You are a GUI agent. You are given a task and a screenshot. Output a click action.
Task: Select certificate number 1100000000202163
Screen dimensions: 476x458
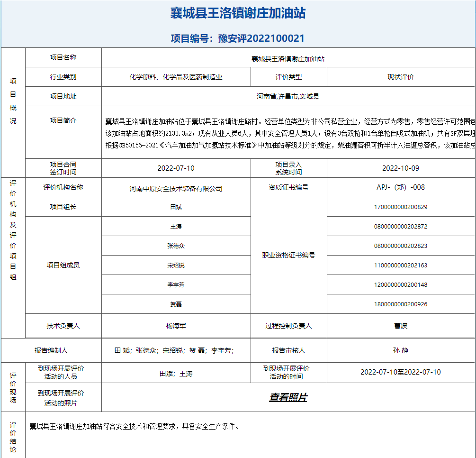pyautogui.click(x=401, y=266)
